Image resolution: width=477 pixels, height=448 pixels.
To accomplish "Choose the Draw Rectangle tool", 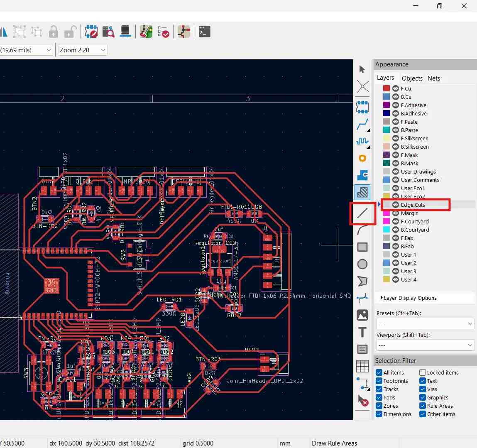I will tap(362, 247).
